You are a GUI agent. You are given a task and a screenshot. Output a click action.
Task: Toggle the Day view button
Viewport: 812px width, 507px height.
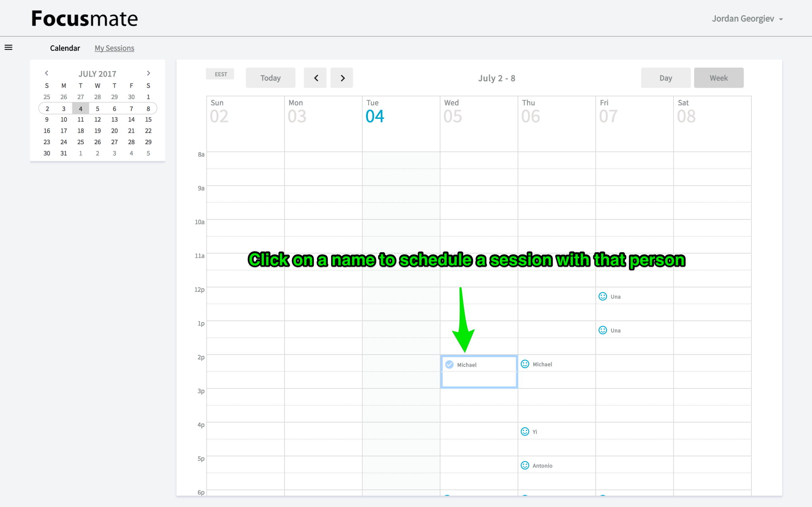[x=666, y=78]
